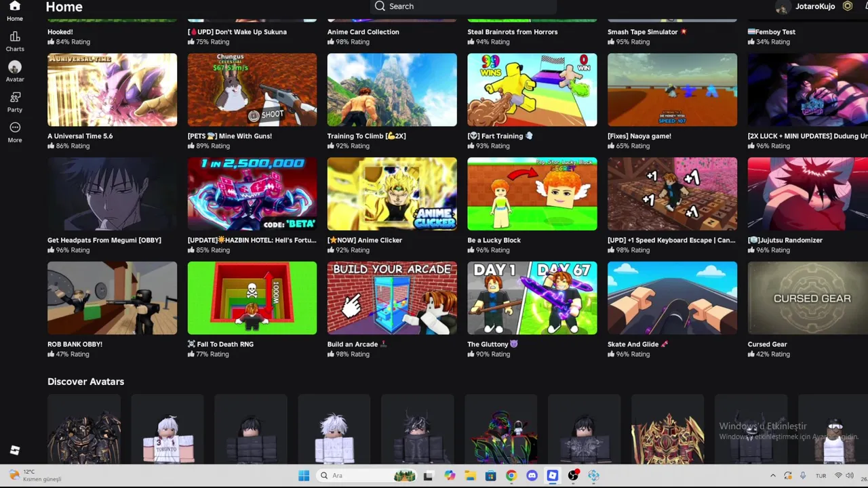Screen dimensions: 868x488
Task: Open Jujutsu Randomizer game thumbnail
Action: [x=808, y=194]
